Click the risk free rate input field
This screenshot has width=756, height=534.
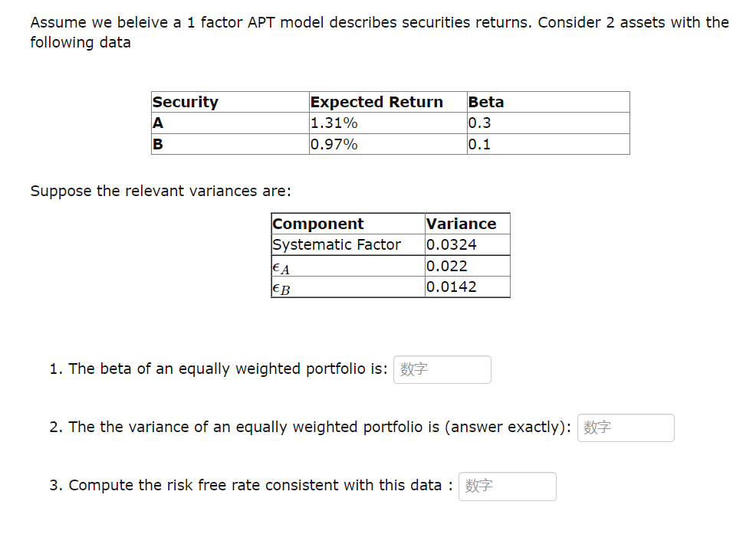(507, 486)
